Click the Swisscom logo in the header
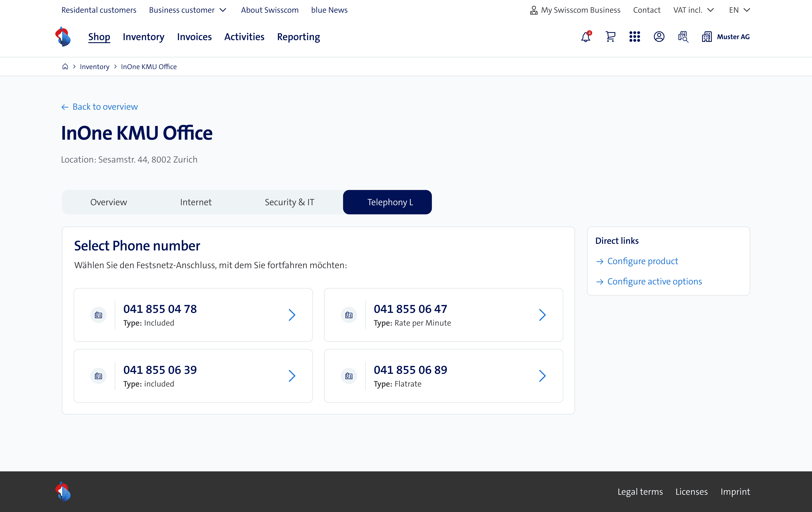This screenshot has height=512, width=812. pyautogui.click(x=63, y=36)
